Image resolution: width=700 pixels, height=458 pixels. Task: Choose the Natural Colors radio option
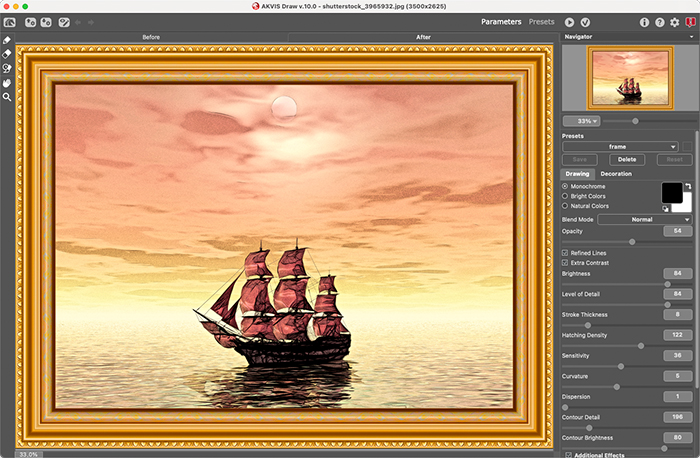565,206
